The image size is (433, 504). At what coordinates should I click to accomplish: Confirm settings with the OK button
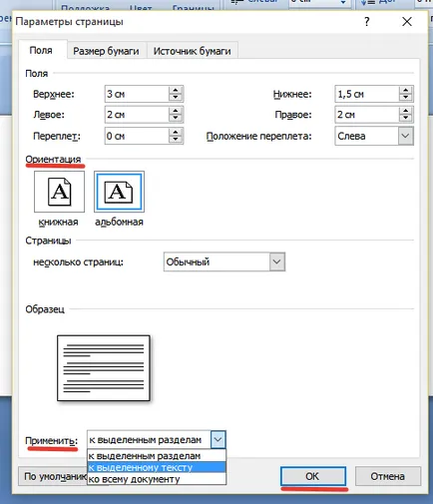point(313,476)
